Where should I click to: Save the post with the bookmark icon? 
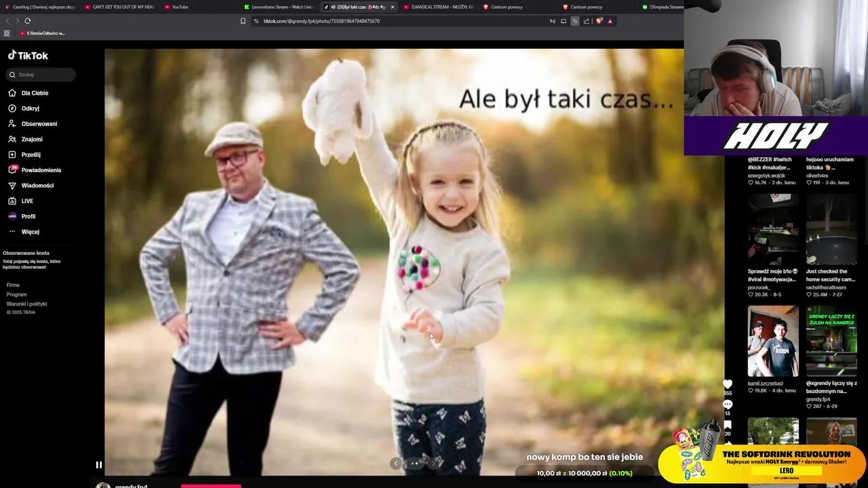[728, 425]
